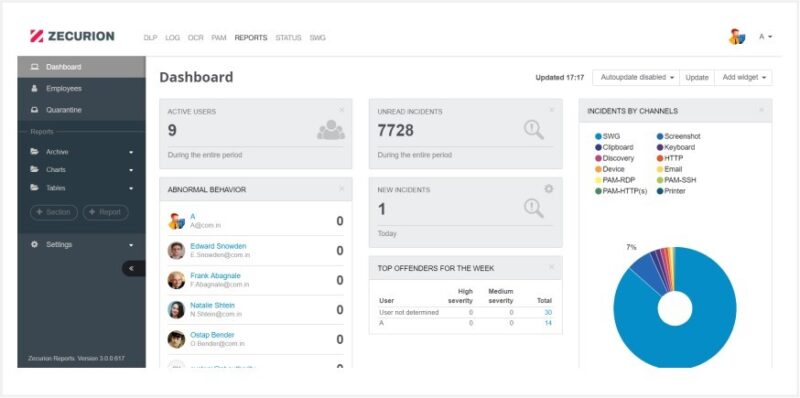Click Edward Snowden's avatar
The width and height of the screenshot is (800, 398).
(x=177, y=251)
